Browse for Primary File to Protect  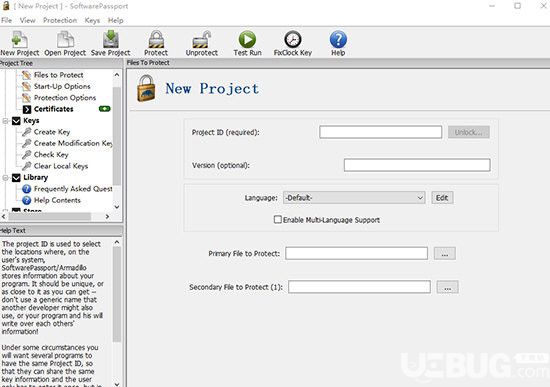coord(445,253)
